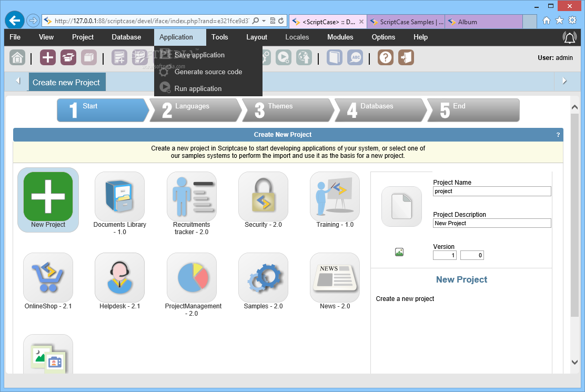
Task: Switch to the Create new Project tab
Action: pyautogui.click(x=67, y=82)
